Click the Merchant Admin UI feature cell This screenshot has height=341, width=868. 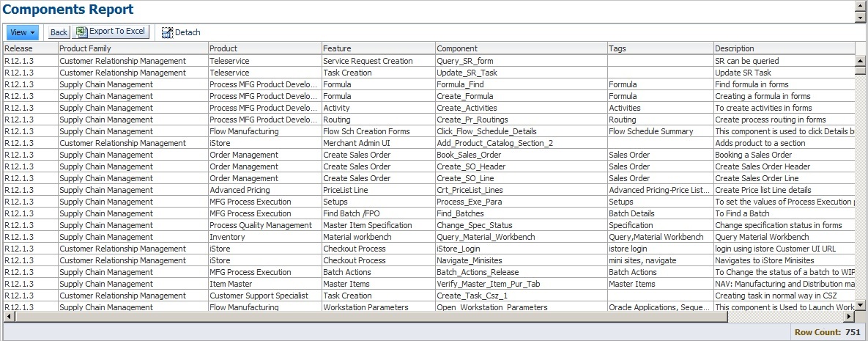(379, 143)
